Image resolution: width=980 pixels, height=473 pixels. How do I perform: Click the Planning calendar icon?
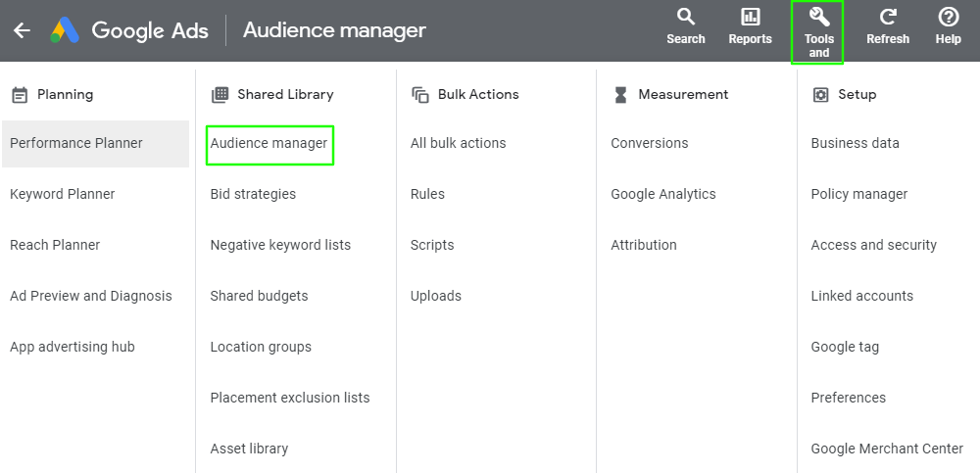pyautogui.click(x=20, y=95)
